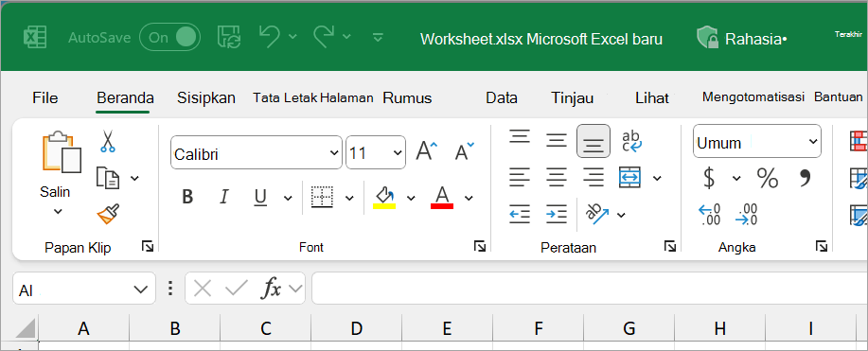Viewport: 868px width, 351px height.
Task: Click the Percent Style icon
Action: point(768,178)
